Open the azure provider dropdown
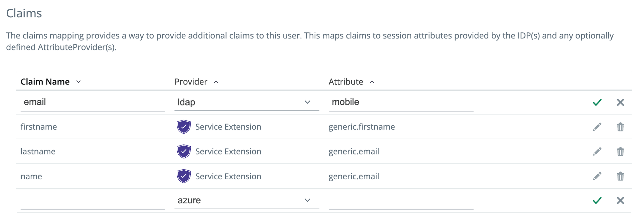Image resolution: width=644 pixels, height=221 pixels. pyautogui.click(x=247, y=200)
